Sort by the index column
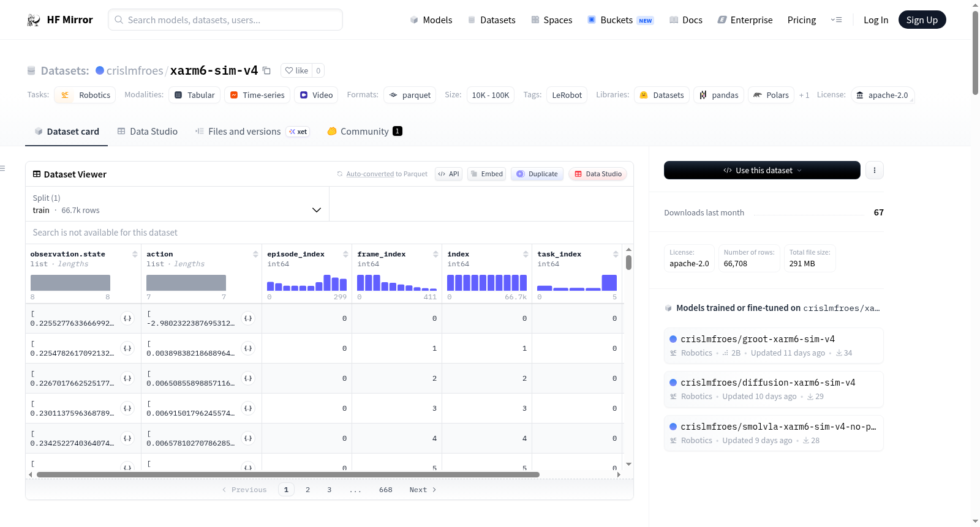 [x=526, y=254]
